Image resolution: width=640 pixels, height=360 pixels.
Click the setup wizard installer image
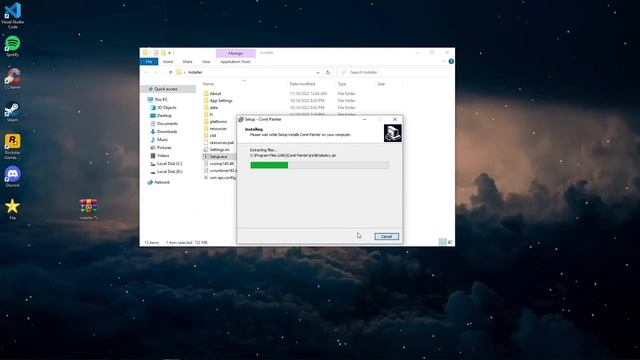coord(393,133)
